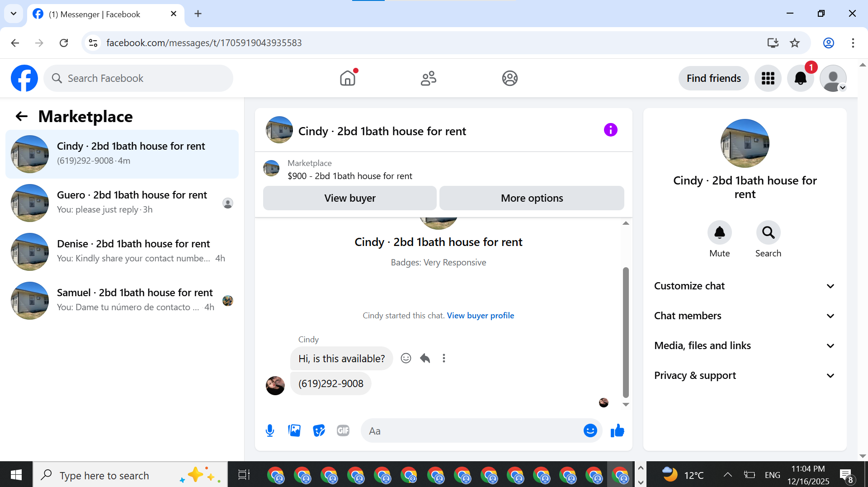Open Cindy conversation in chat list
868x487 pixels.
click(x=122, y=154)
